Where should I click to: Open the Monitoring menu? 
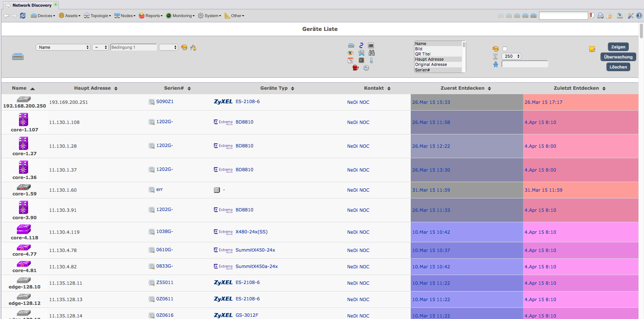point(180,16)
